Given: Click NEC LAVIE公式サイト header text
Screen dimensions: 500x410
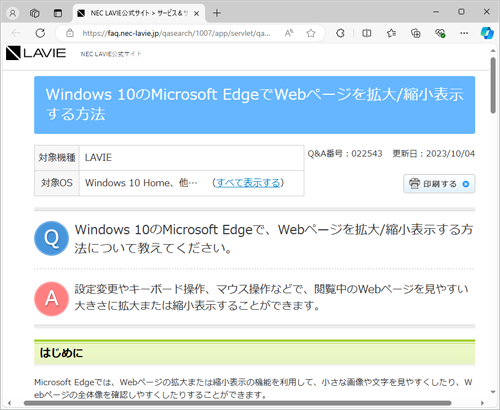Looking at the screenshot, I should click(x=111, y=54).
